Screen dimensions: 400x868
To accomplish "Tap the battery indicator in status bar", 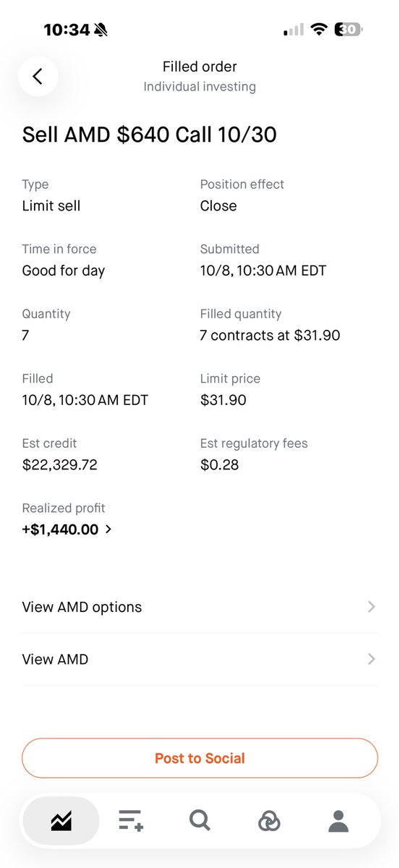I will pos(349,30).
